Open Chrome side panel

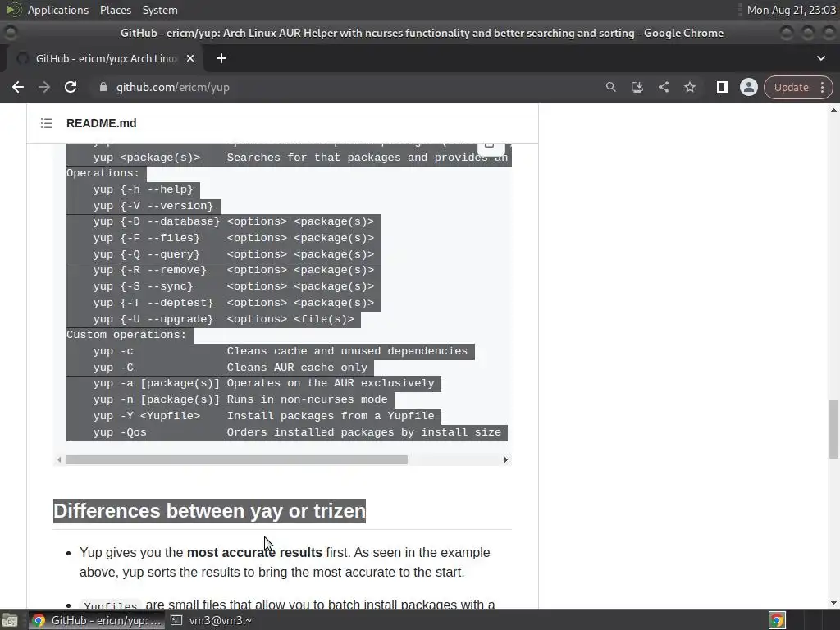pos(722,87)
